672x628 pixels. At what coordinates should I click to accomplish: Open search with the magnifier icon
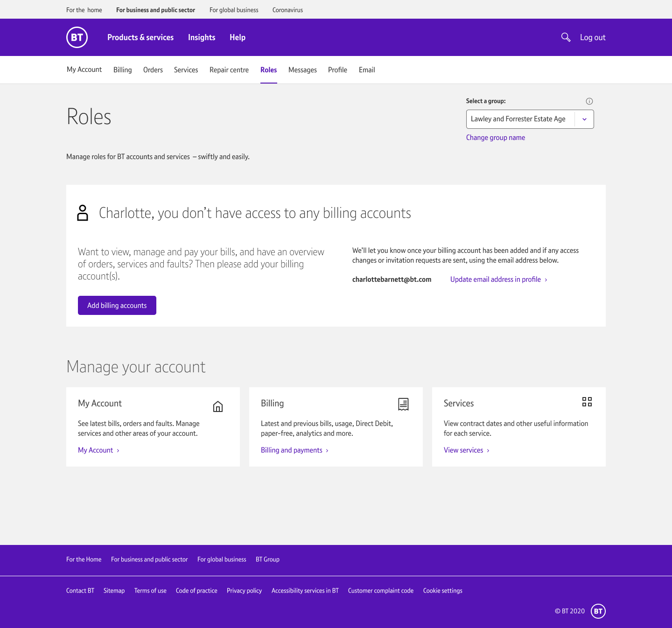(566, 37)
